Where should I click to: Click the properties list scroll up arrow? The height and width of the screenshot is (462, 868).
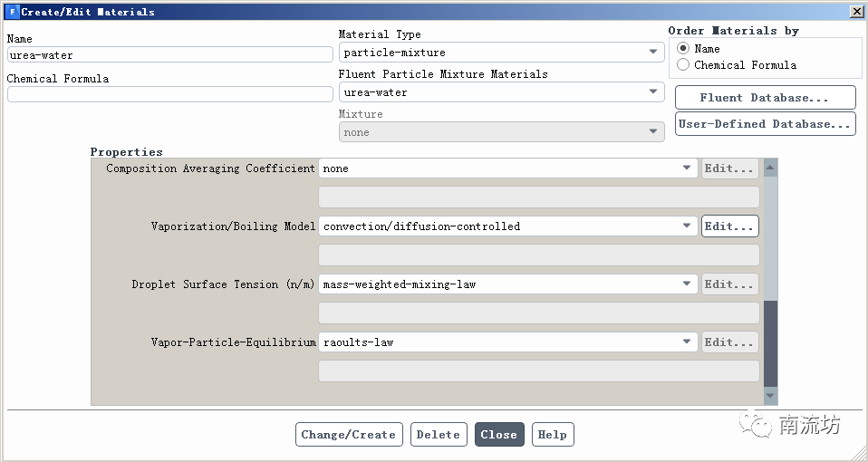click(x=770, y=168)
